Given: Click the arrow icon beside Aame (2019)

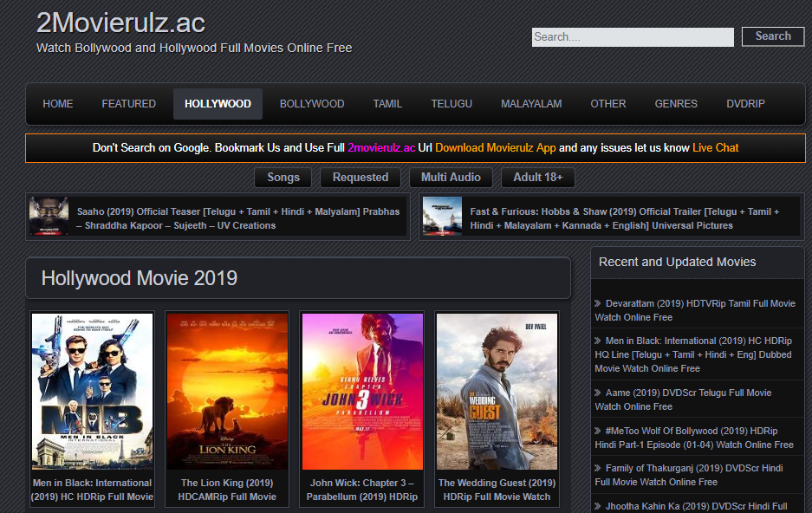Looking at the screenshot, I should coord(598,393).
